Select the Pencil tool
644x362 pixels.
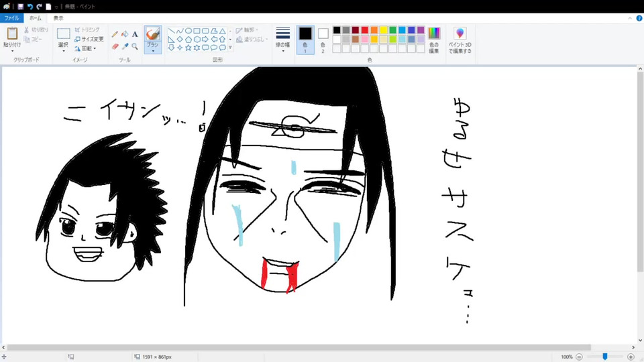pos(115,34)
